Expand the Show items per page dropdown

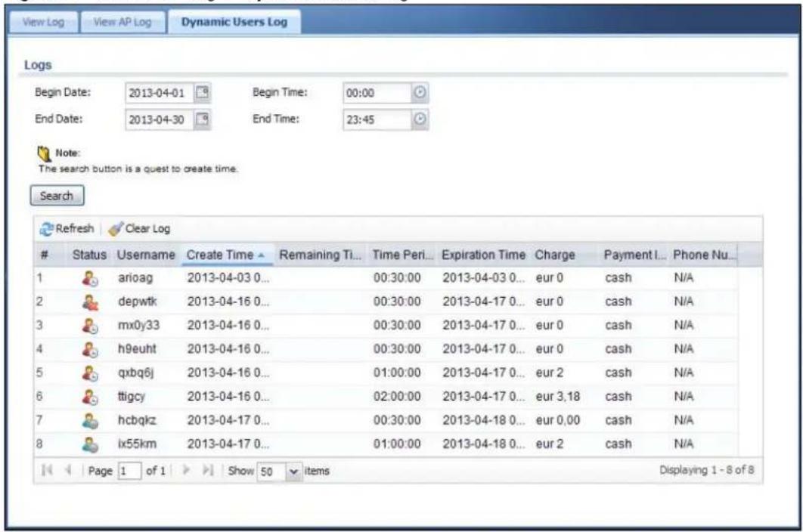(x=293, y=471)
